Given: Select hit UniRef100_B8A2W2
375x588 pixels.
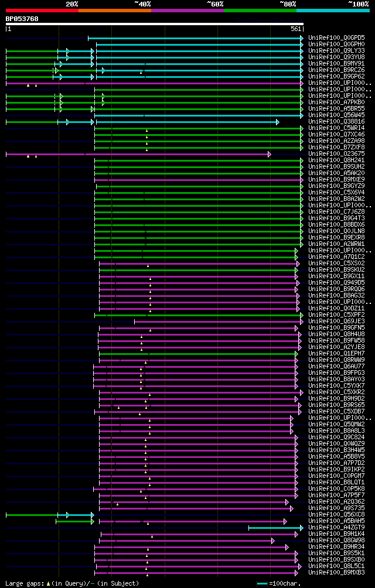Looking at the screenshot, I should (x=336, y=199).
